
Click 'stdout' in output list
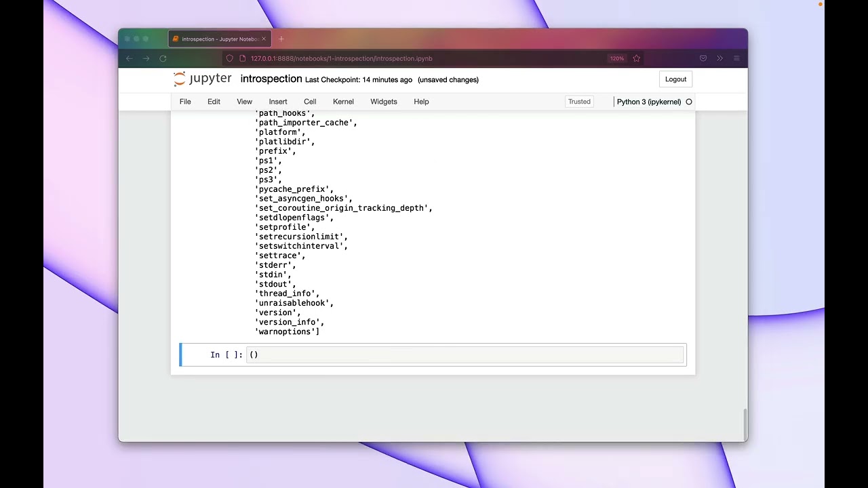[x=275, y=284]
